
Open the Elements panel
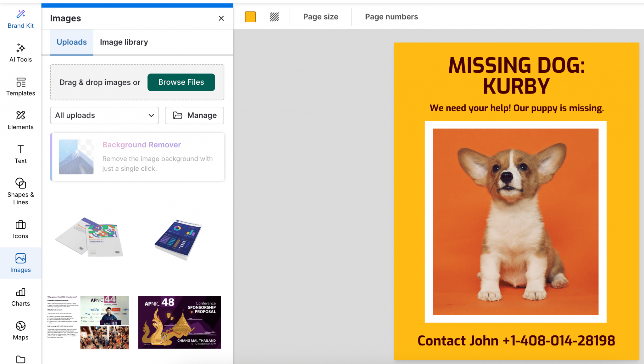coord(20,120)
